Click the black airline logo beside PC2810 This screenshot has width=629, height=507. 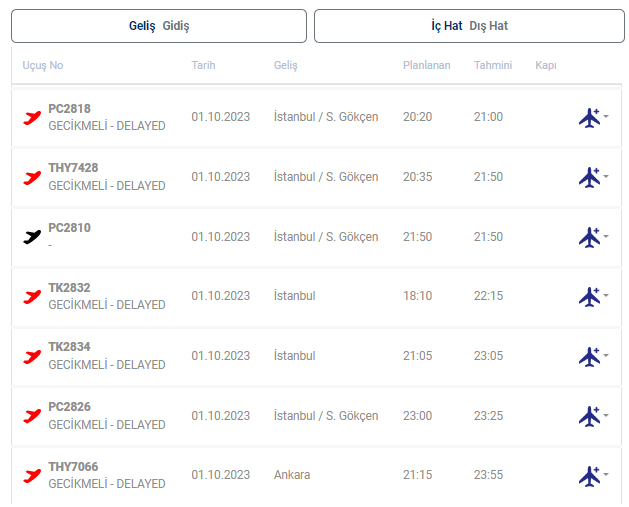click(32, 237)
